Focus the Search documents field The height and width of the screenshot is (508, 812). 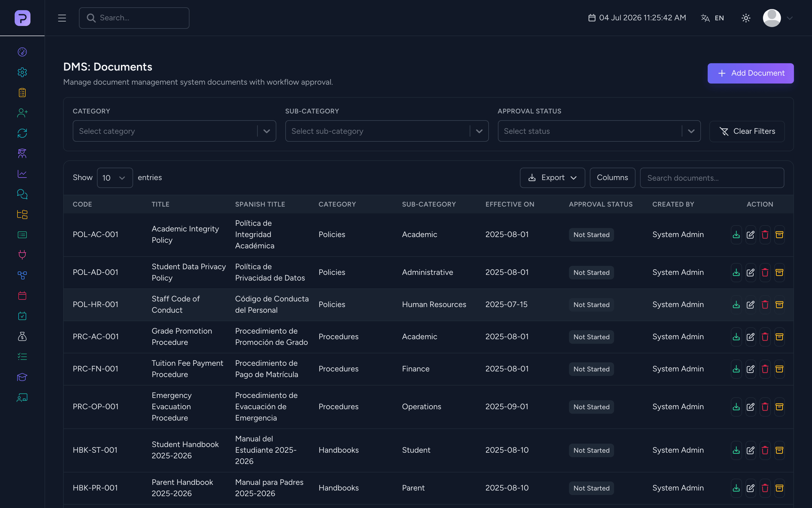[712, 178]
